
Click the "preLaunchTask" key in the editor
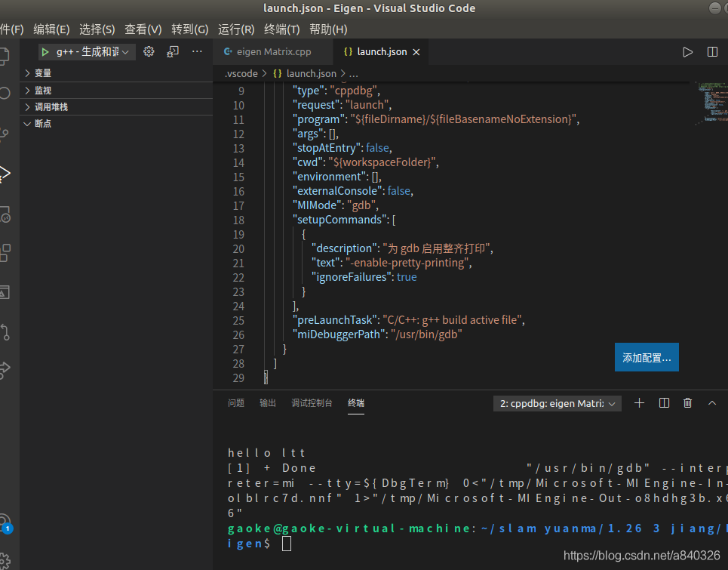point(335,320)
